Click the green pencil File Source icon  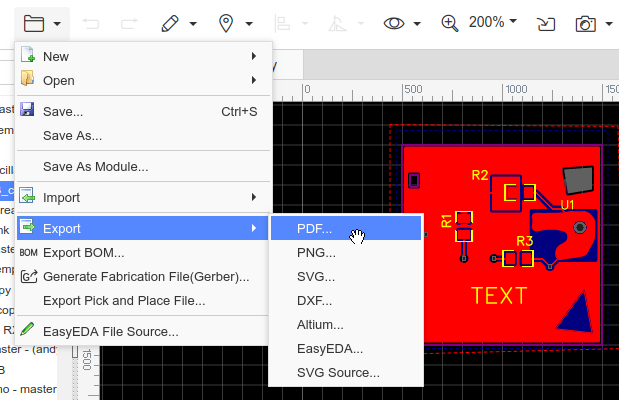pyautogui.click(x=27, y=329)
